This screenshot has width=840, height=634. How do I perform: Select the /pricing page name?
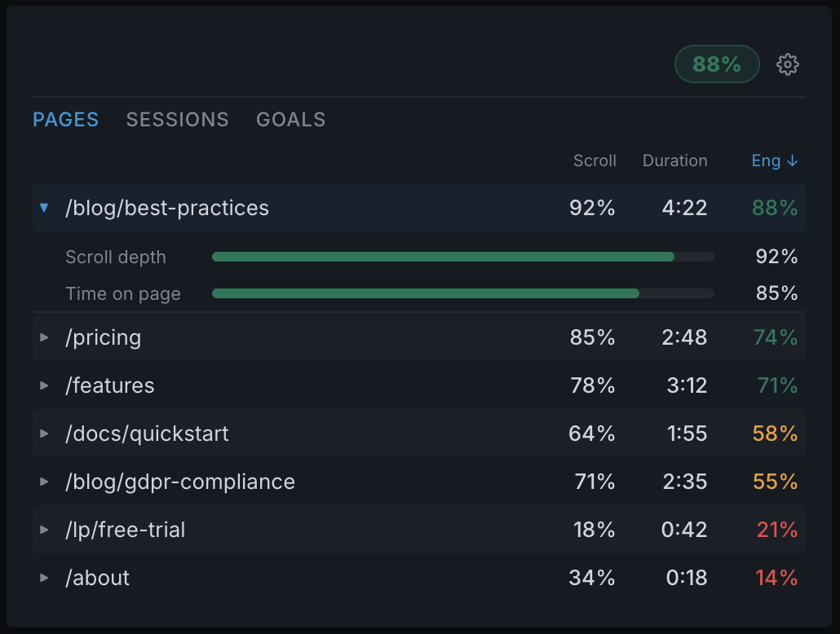[x=103, y=337]
